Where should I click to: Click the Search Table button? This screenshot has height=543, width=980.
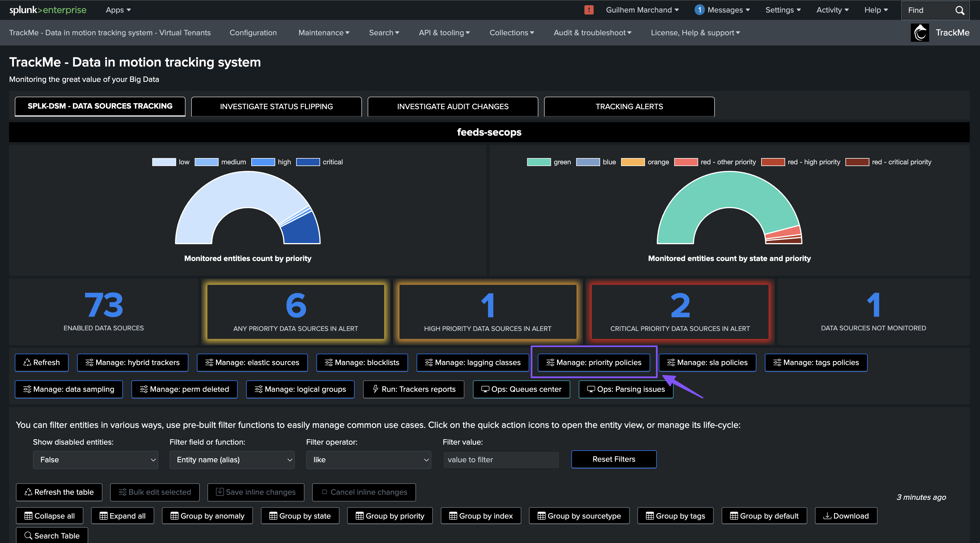52,535
